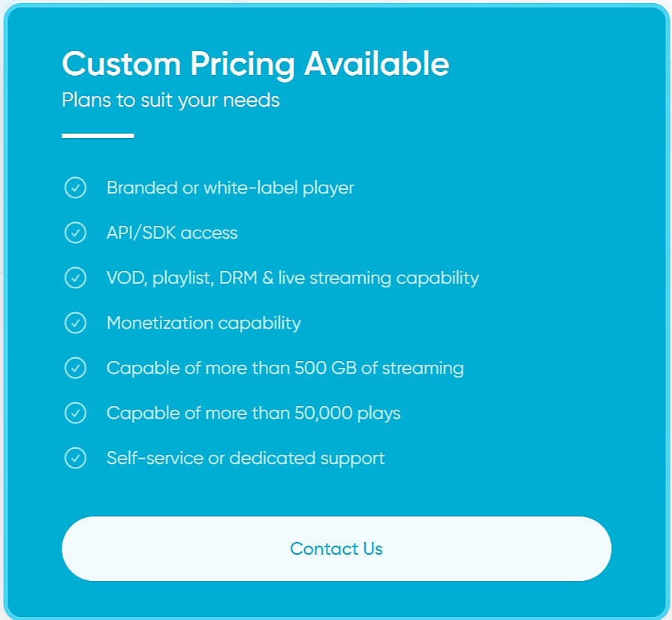The height and width of the screenshot is (620, 672).
Task: Click the white divider bar under the subtitle
Action: point(98,136)
